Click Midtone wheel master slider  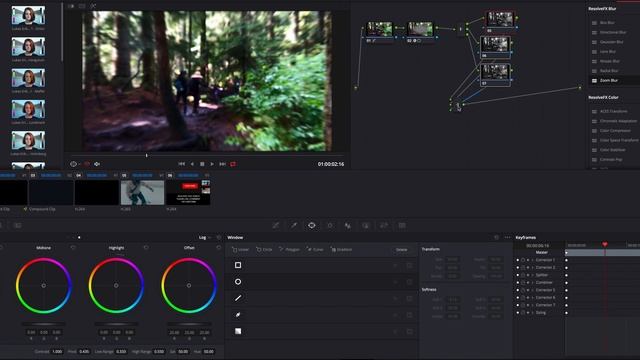(44, 324)
